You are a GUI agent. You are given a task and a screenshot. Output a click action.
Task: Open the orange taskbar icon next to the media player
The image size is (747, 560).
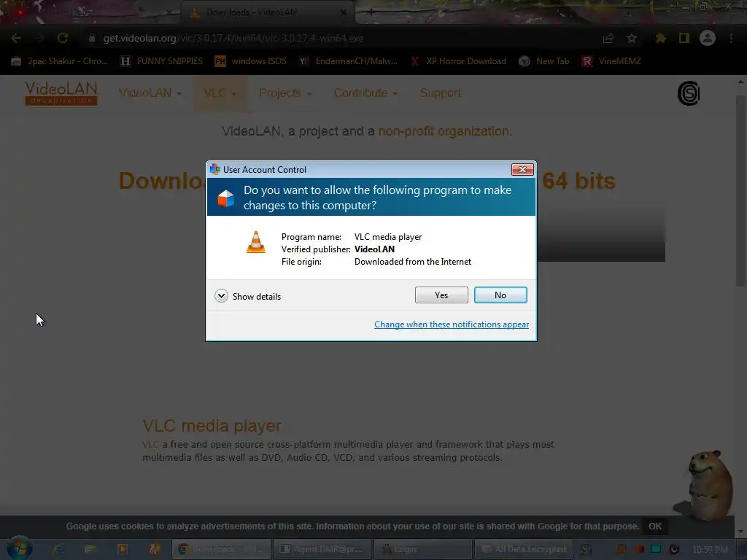click(155, 549)
